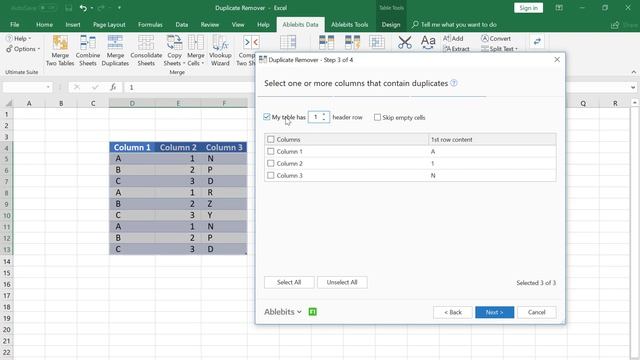Open the Ablebits Options menu
640x360 pixels.
(23, 49)
